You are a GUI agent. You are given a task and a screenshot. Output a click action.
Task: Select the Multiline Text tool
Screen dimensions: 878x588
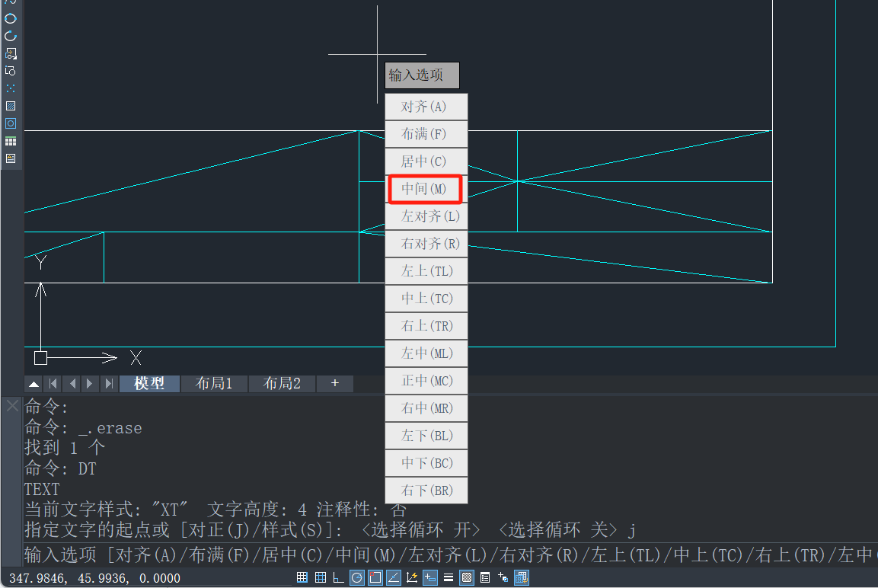tap(11, 158)
